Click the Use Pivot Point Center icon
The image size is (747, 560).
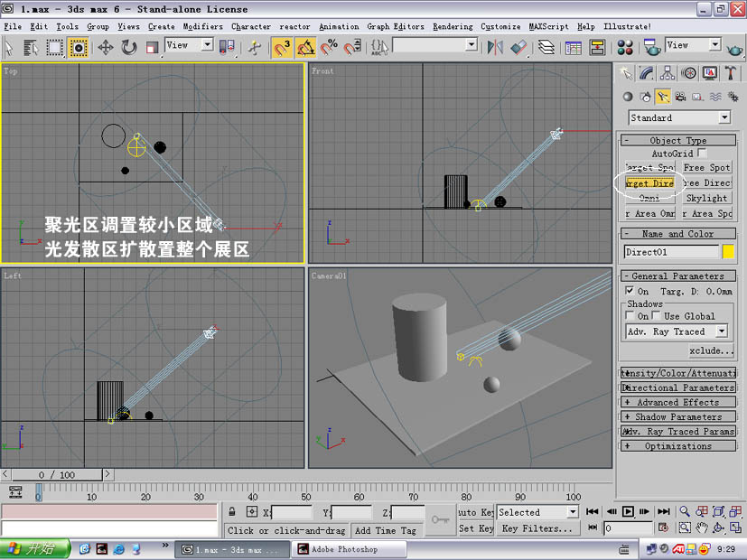click(x=227, y=48)
